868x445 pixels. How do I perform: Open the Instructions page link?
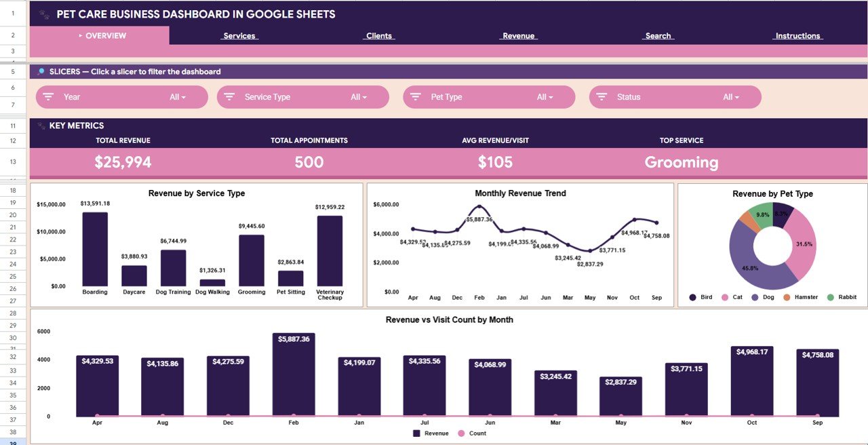click(x=797, y=35)
